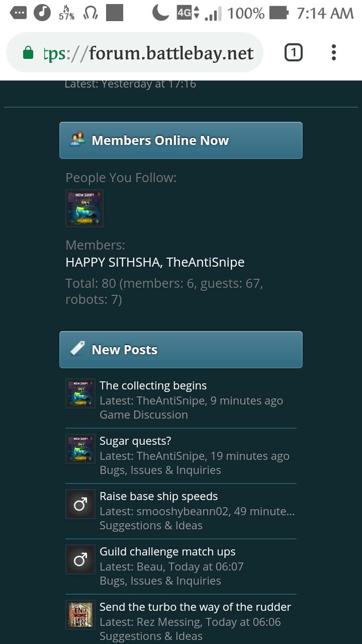This screenshot has width=362, height=644.
Task: Open "Guild challenge match ups" thread
Action: [167, 551]
